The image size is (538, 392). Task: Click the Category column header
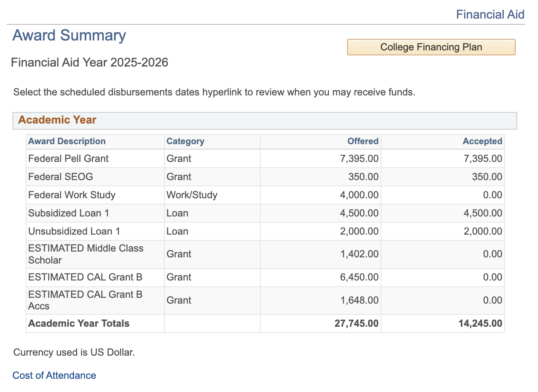pos(185,141)
